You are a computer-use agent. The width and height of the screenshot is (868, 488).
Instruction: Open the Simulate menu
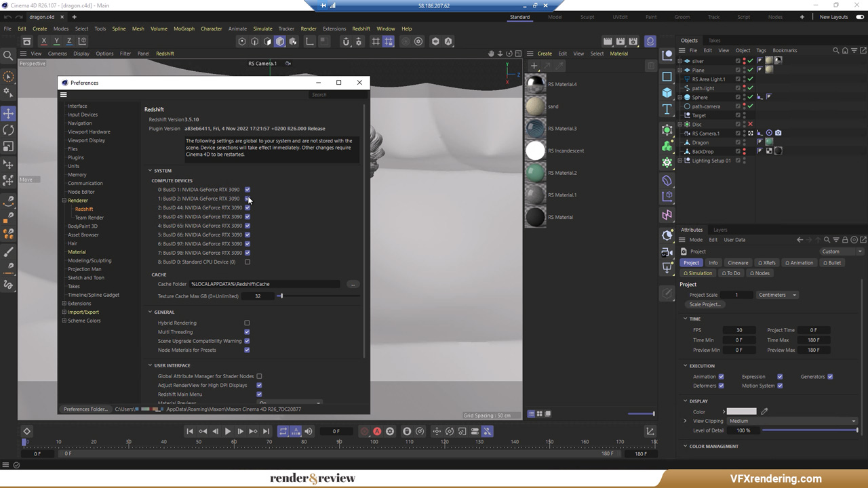coord(262,28)
